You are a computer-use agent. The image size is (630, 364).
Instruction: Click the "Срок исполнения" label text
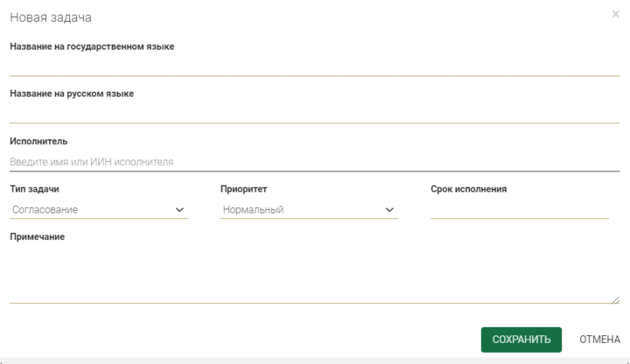point(468,189)
